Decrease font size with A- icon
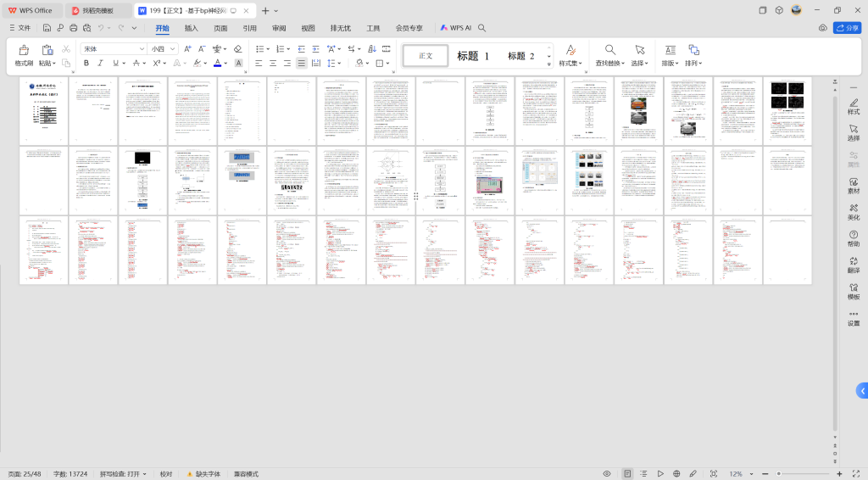Viewport: 868px width, 480px height. (x=202, y=49)
